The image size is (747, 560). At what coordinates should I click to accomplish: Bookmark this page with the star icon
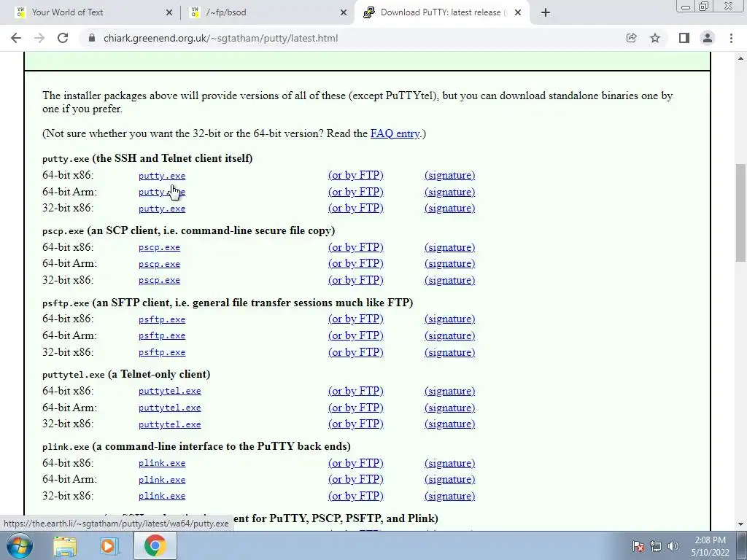coord(655,38)
